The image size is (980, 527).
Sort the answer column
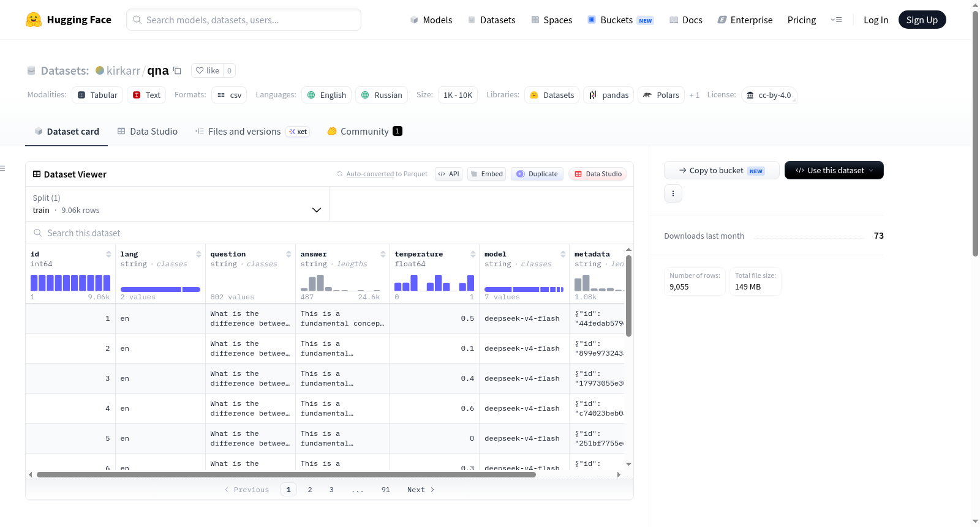[383, 254]
